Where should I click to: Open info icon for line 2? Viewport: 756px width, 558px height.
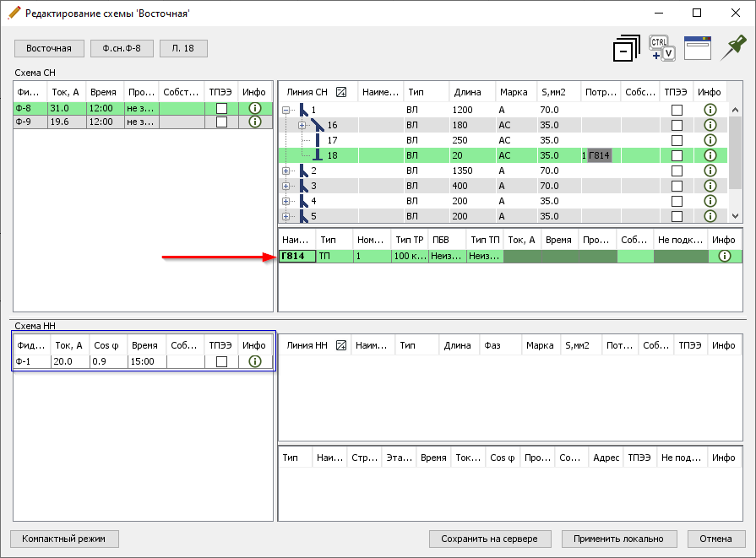[710, 171]
